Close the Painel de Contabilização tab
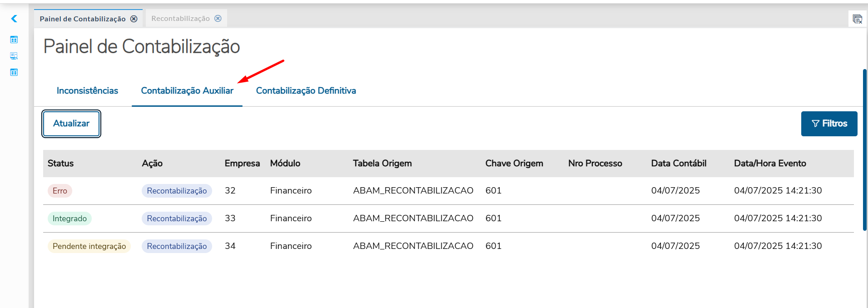868x308 pixels. pos(134,19)
